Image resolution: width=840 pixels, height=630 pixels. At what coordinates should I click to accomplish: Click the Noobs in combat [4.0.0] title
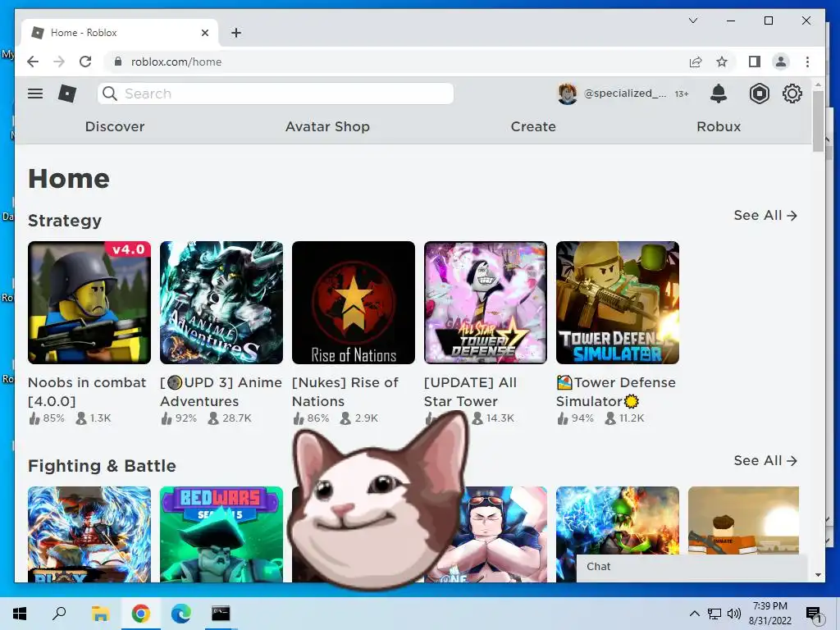[87, 391]
